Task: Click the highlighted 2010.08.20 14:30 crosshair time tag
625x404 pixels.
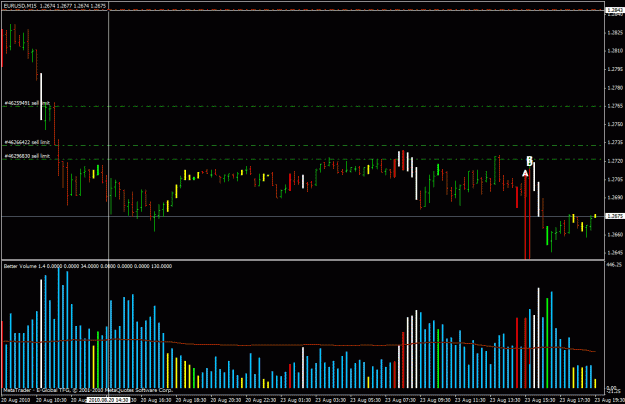Action: pos(108,400)
